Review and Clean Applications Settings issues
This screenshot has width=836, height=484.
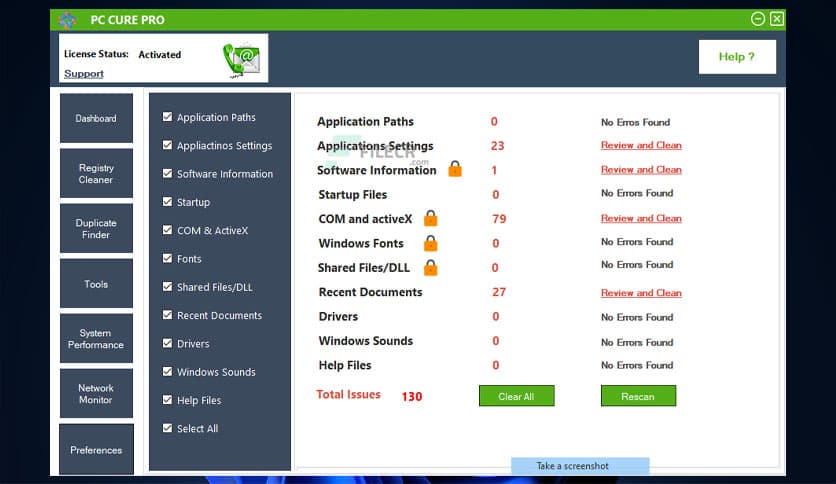pos(641,145)
